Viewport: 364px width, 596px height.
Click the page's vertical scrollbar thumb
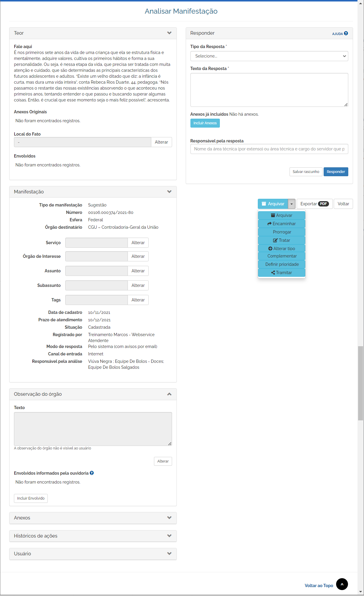click(360, 383)
